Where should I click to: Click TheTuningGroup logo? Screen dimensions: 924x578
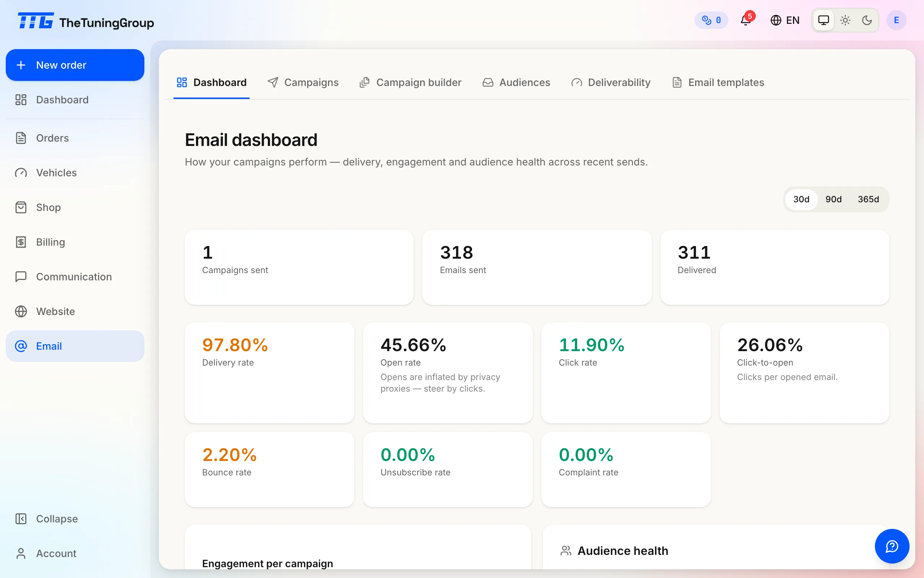click(x=86, y=22)
